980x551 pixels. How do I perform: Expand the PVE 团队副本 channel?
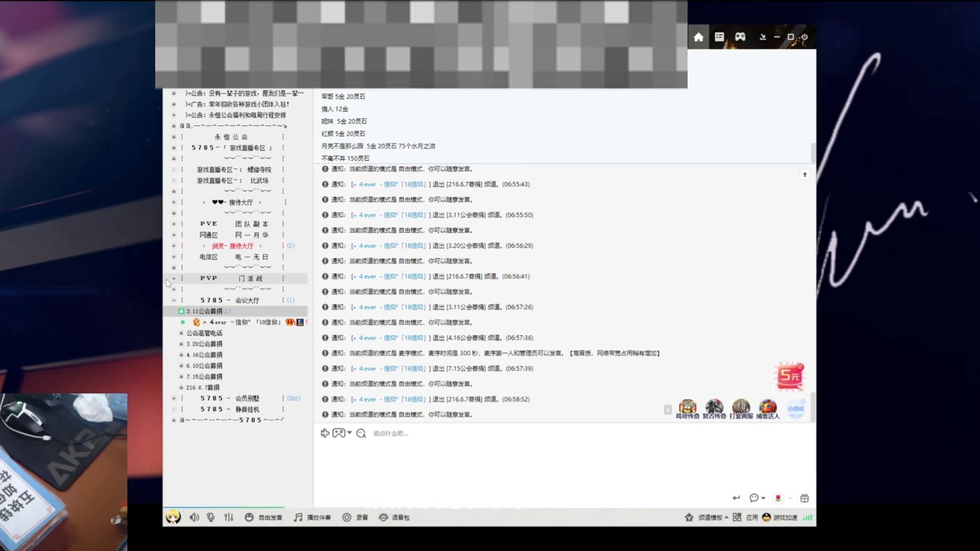[174, 224]
